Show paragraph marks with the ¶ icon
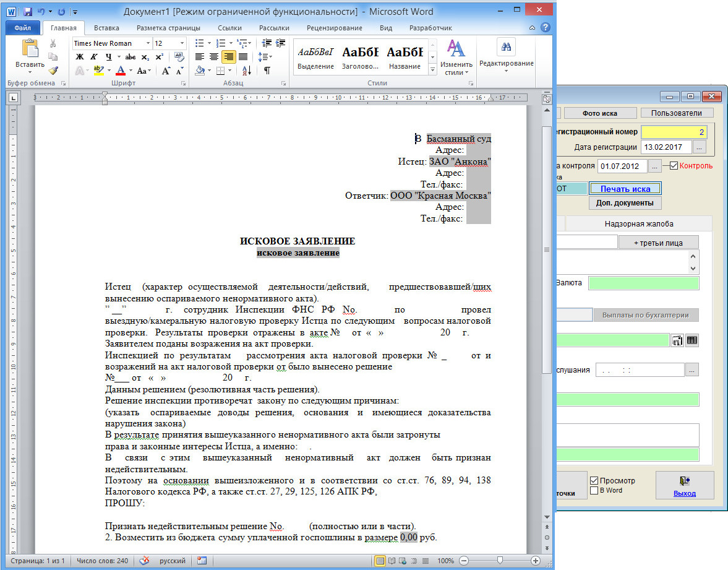This screenshot has height=570, width=728. point(267,71)
